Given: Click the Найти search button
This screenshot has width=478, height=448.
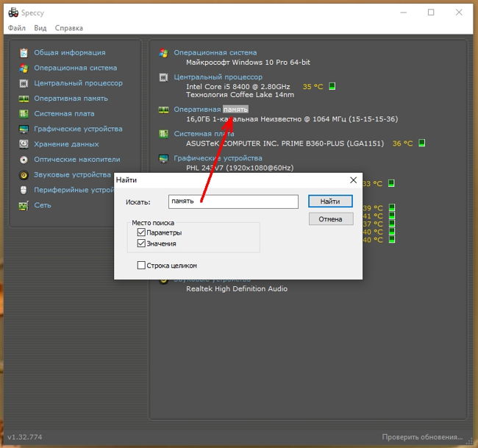Looking at the screenshot, I should point(330,202).
